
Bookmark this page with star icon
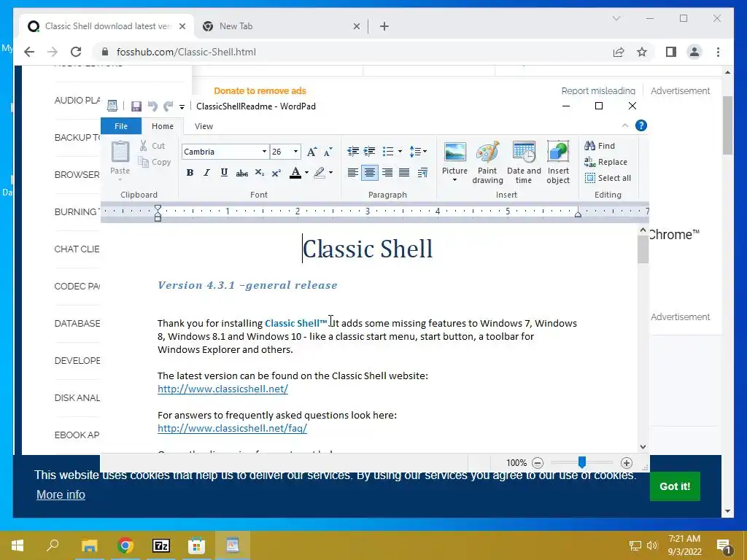[642, 52]
